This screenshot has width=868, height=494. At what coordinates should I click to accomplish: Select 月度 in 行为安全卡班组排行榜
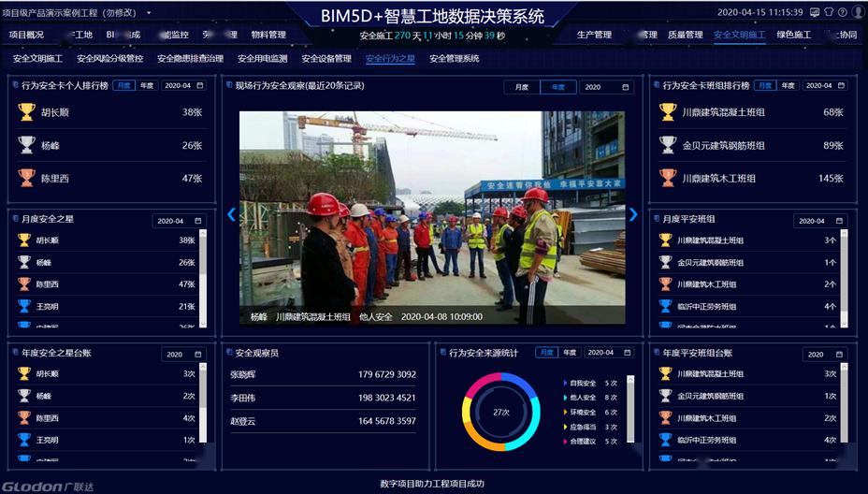765,85
